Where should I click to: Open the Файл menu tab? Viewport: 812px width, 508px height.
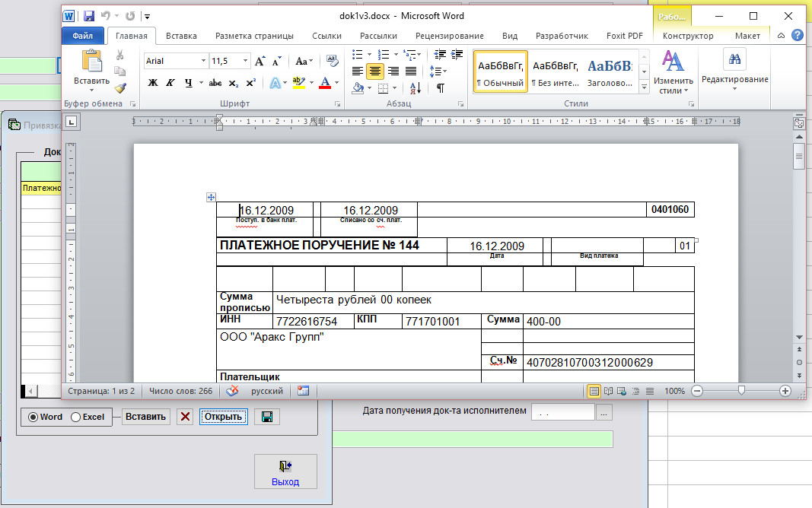tap(83, 36)
